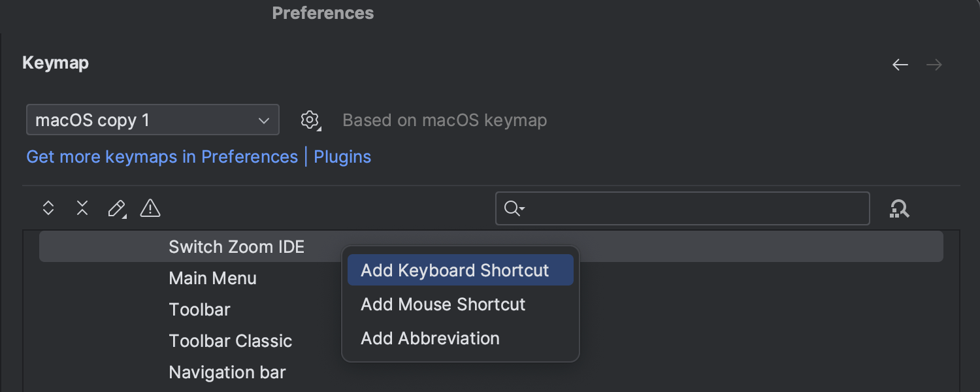This screenshot has height=392, width=980.
Task: Select the Switch Zoom IDE row
Action: click(x=237, y=246)
